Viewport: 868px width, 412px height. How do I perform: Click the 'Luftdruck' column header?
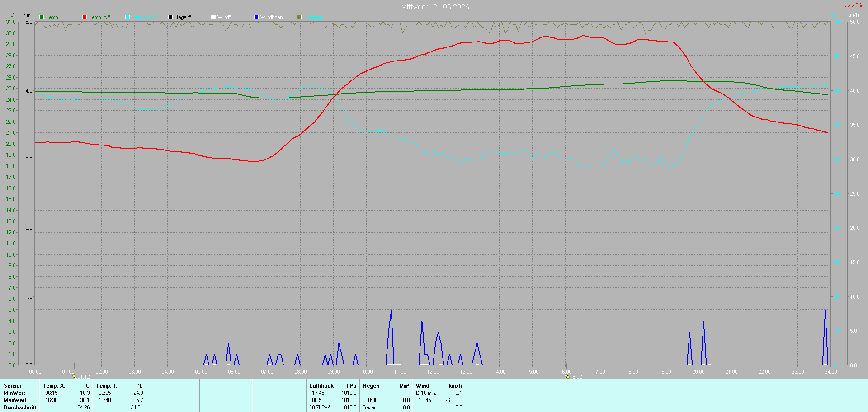click(321, 386)
